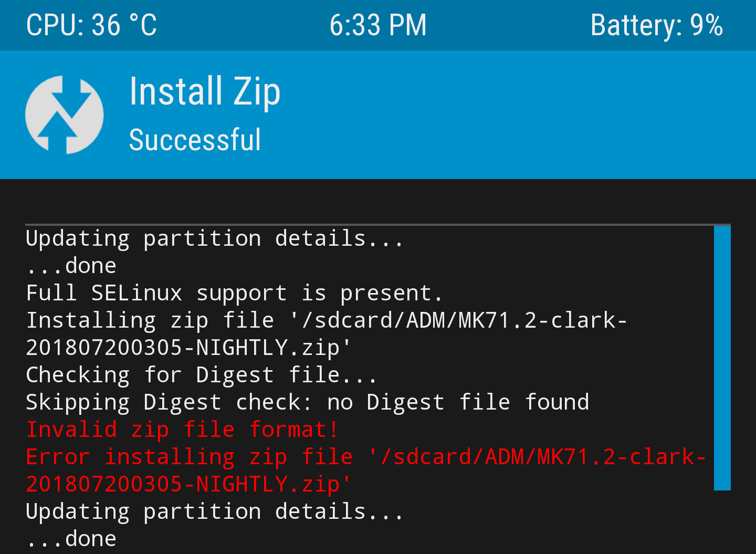
Task: Tap the first ...done log line
Action: coord(71,266)
